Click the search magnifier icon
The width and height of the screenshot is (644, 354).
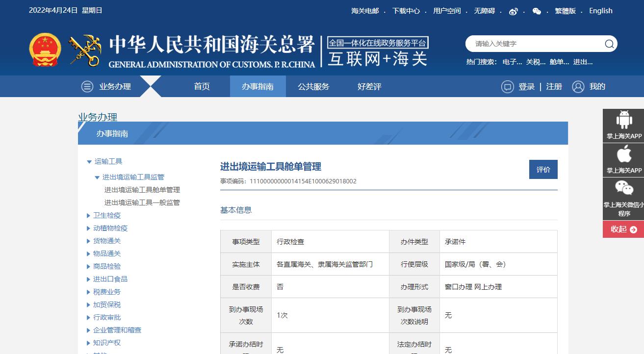click(x=609, y=44)
